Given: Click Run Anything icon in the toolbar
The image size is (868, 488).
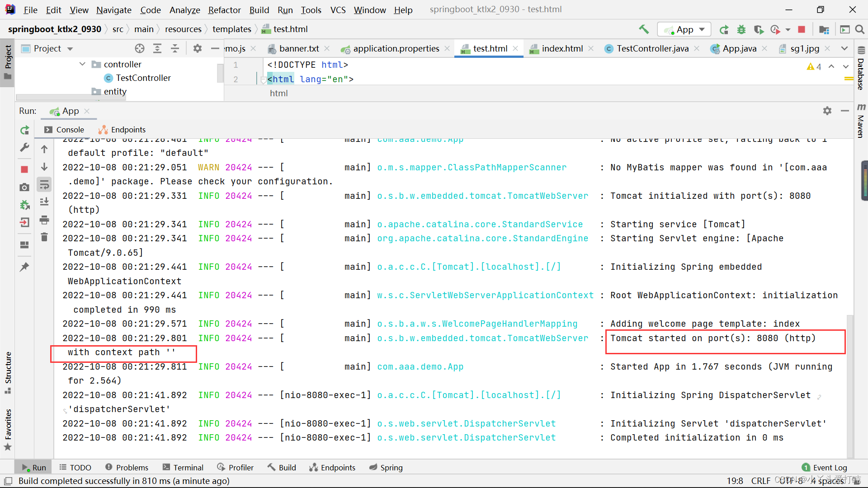Looking at the screenshot, I should (844, 29).
